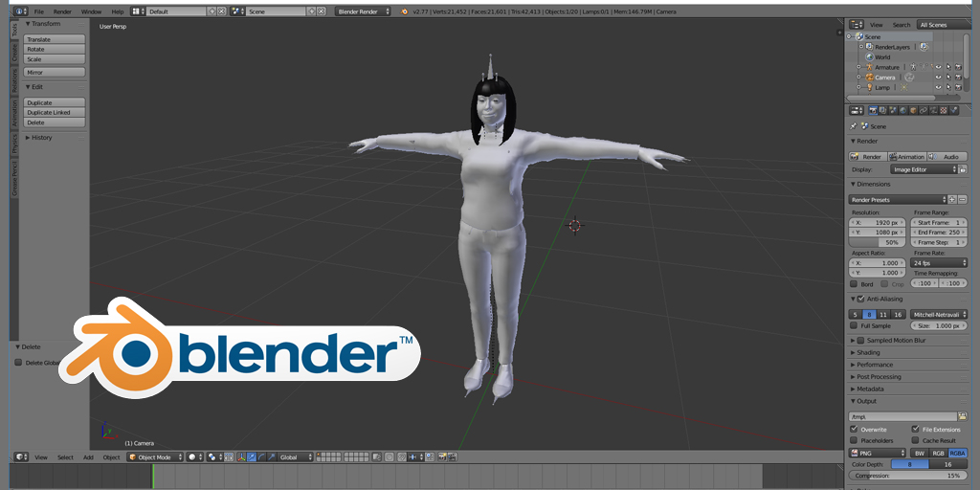Image resolution: width=980 pixels, height=490 pixels.
Task: Toggle the 3D manipulator axes icon
Action: tap(240, 457)
